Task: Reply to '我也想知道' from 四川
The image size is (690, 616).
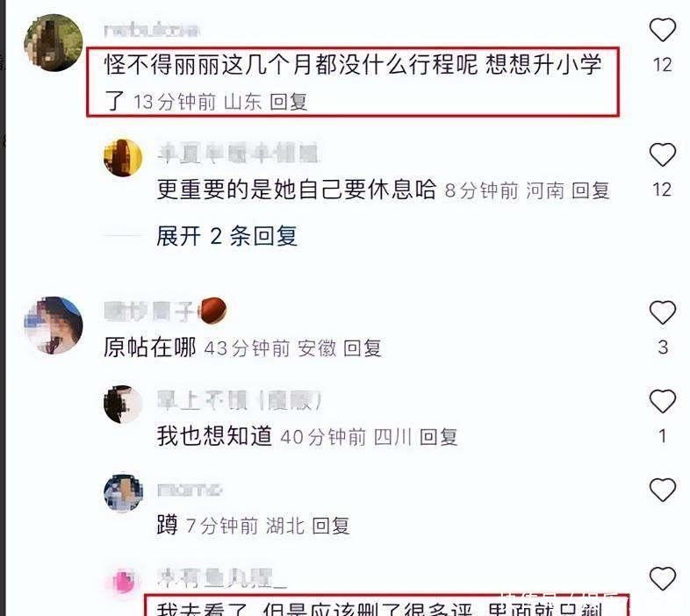Action: click(439, 437)
